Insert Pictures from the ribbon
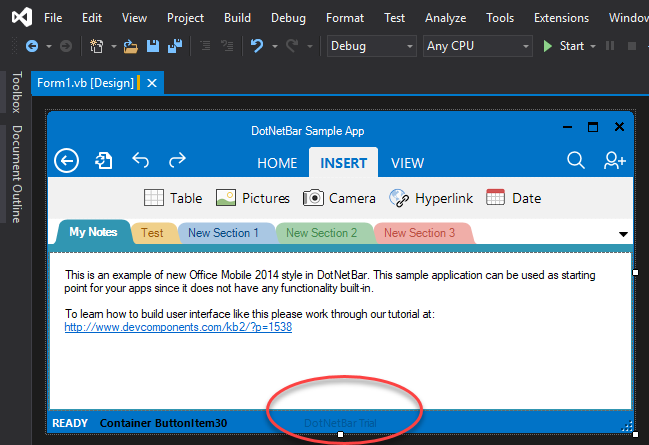This screenshot has height=445, width=649. pos(252,198)
